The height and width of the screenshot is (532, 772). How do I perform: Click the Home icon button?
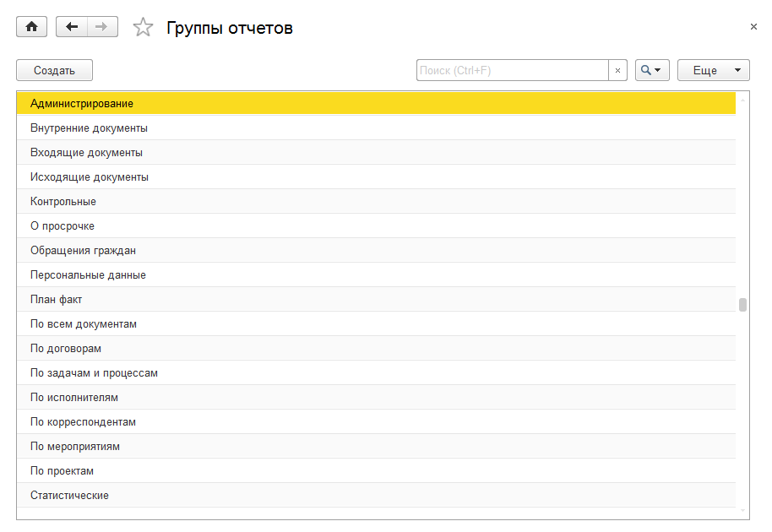tap(32, 27)
